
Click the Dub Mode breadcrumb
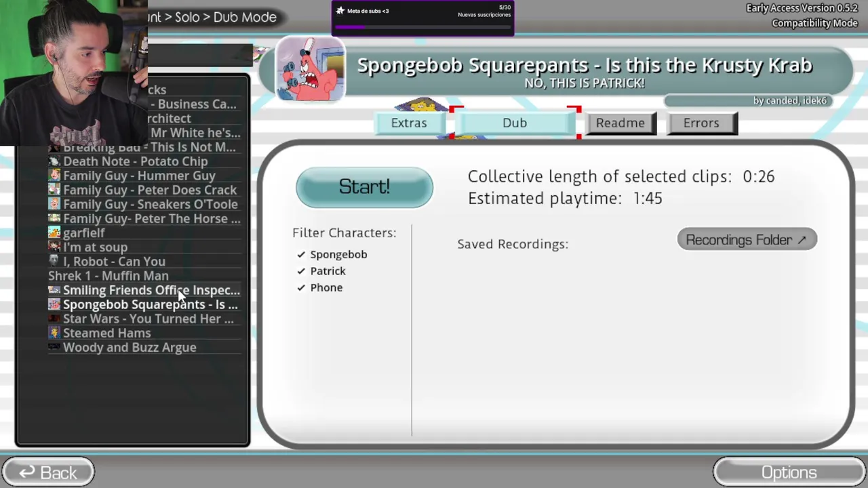coord(245,17)
